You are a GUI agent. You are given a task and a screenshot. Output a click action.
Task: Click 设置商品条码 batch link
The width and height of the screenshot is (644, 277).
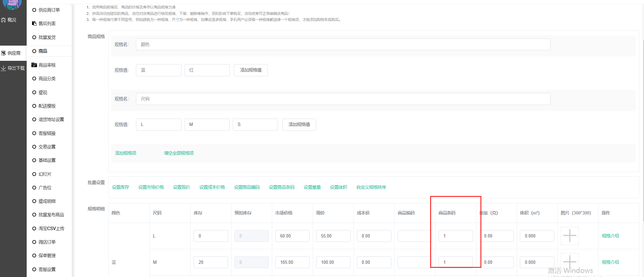(281, 187)
